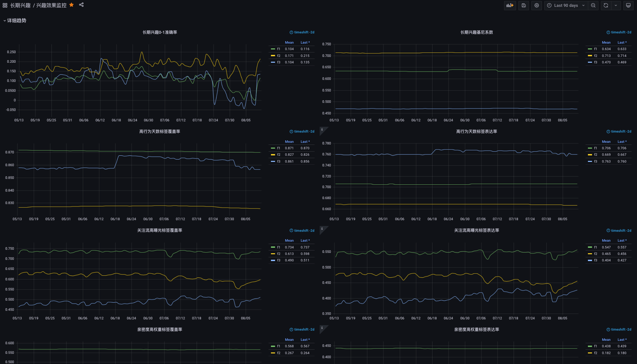
Task: Click info corner on 高行为天数标签表达率 panel
Action: (x=322, y=130)
